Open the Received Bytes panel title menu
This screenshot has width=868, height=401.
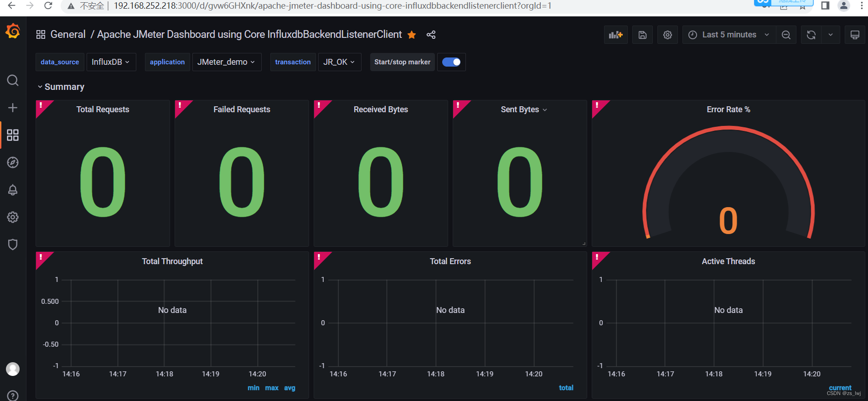[381, 109]
